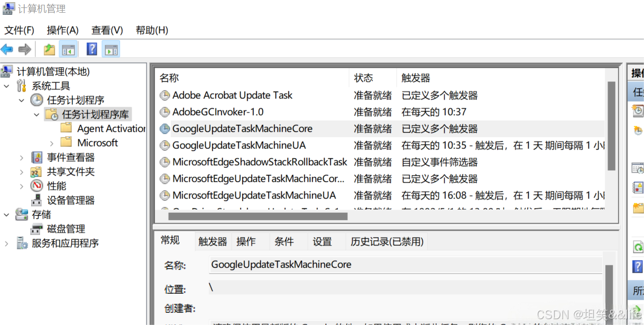
Task: Collapse the 存储 tree node
Action: coord(6,214)
